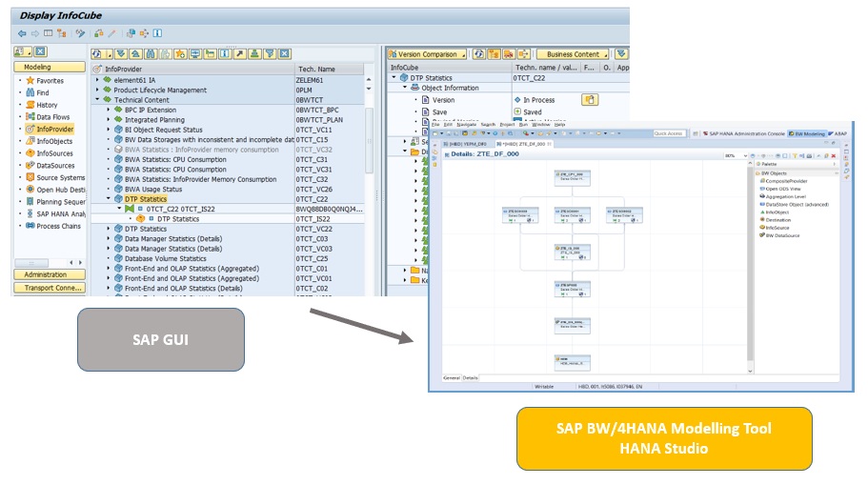The width and height of the screenshot is (868, 485).
Task: Switch to BW Modeling perspective
Action: 807,133
